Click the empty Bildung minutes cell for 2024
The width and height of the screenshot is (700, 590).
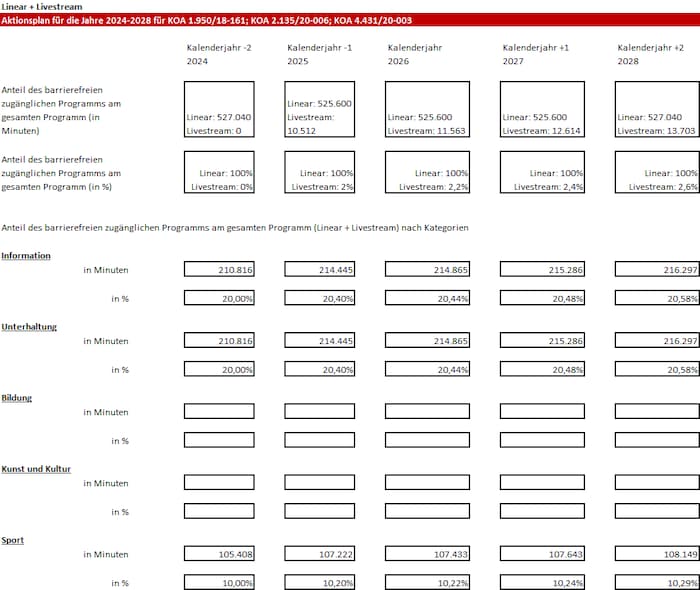click(x=220, y=412)
